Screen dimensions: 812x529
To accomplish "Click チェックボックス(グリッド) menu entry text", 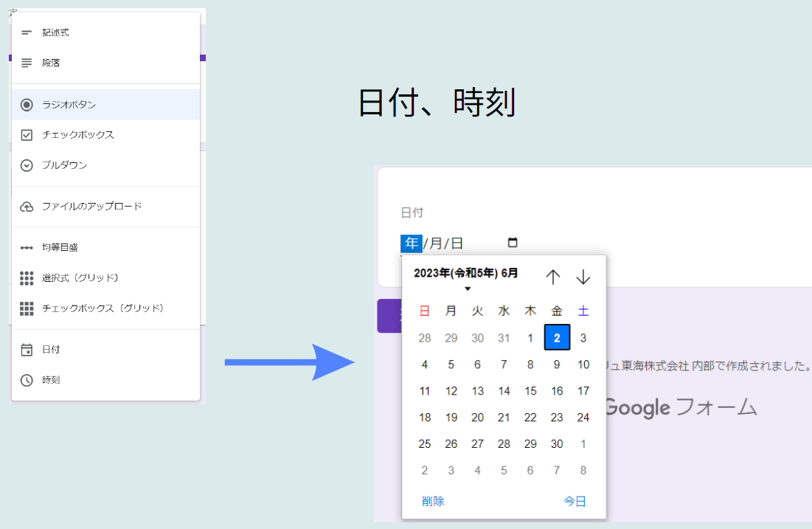I will (103, 308).
